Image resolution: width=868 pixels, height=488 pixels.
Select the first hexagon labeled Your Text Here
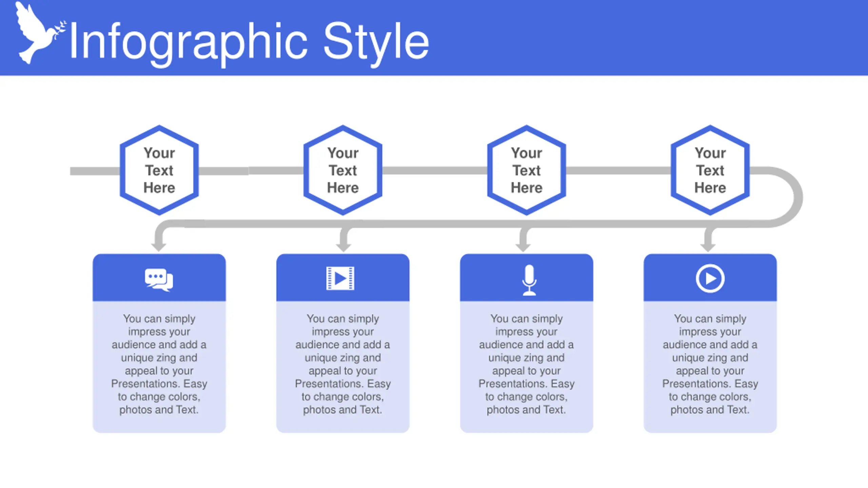(x=159, y=170)
